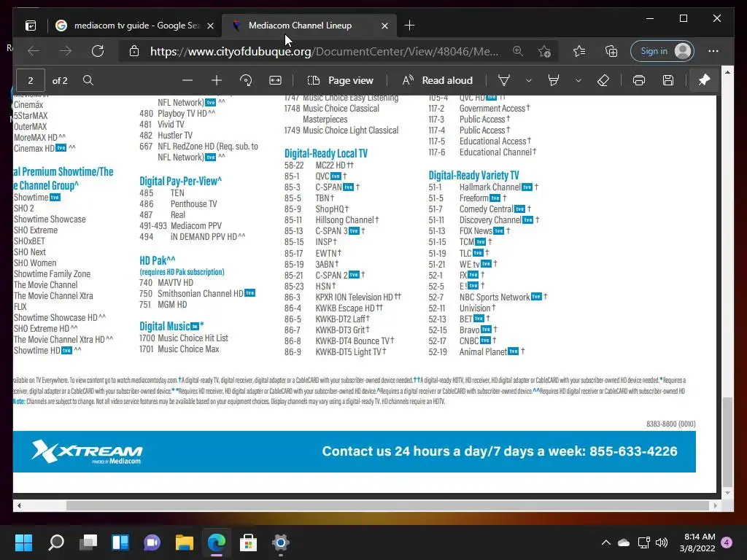The image size is (747, 560).
Task: Show hidden system tray icons
Action: click(606, 542)
